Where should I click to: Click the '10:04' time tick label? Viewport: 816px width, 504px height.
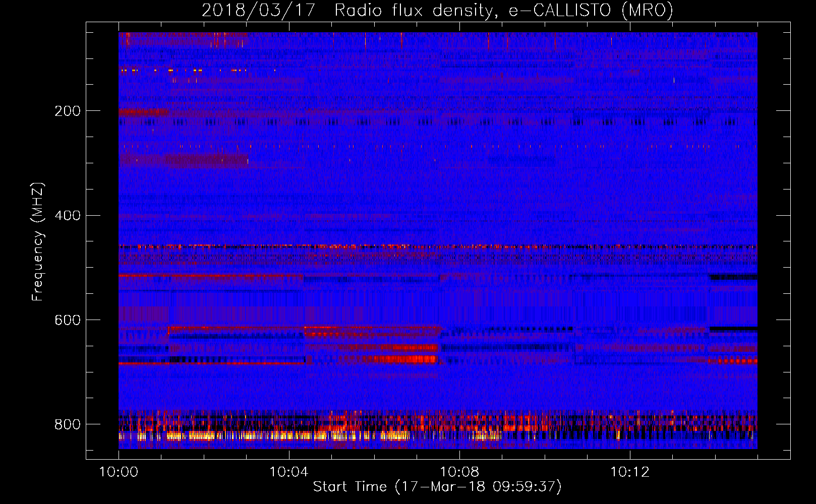coord(288,472)
